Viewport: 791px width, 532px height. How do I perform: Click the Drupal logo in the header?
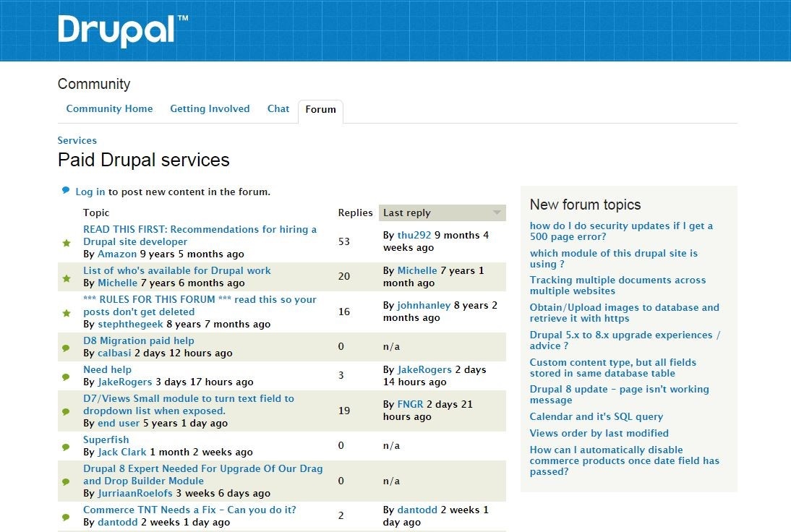tap(123, 31)
